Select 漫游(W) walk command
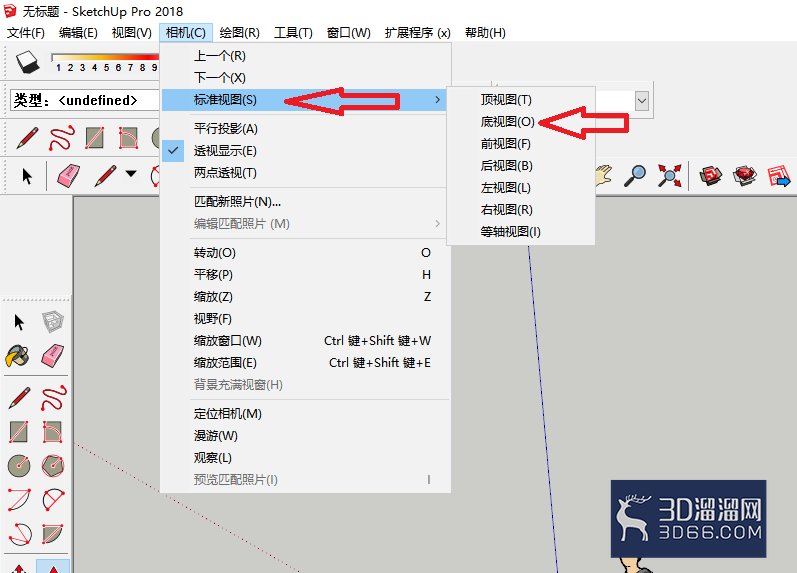797x573 pixels. (306, 436)
